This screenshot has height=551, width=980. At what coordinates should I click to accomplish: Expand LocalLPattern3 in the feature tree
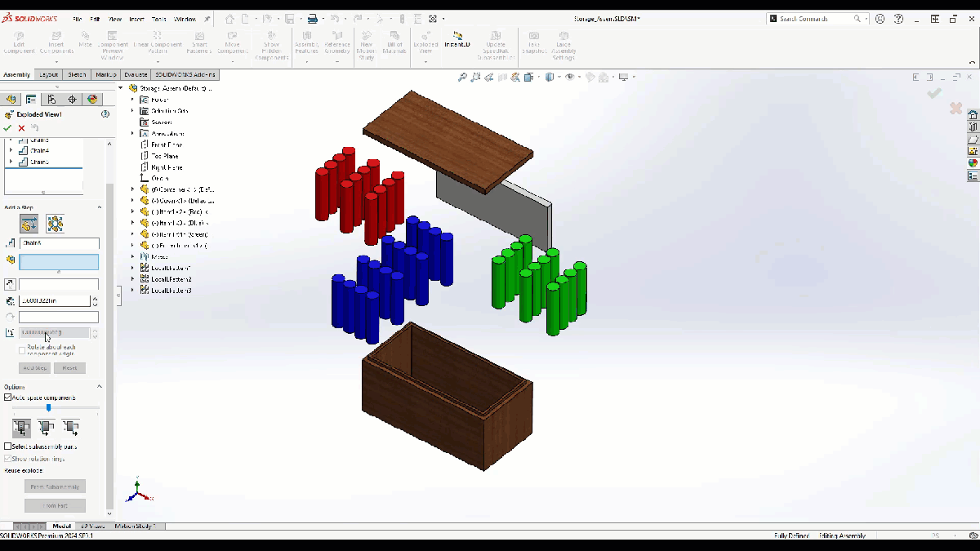(133, 291)
